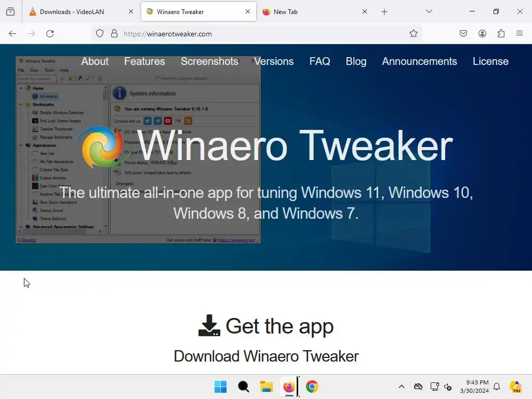The image size is (532, 399).
Task: Open the notifications bell
Action: pyautogui.click(x=497, y=387)
